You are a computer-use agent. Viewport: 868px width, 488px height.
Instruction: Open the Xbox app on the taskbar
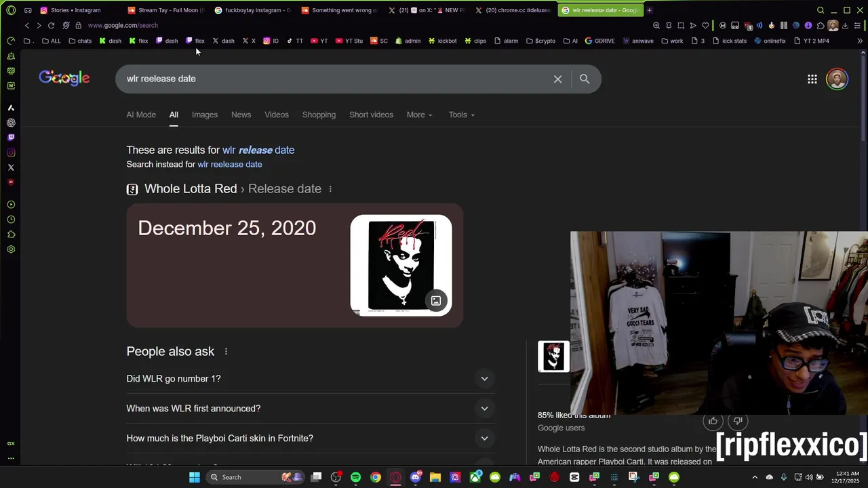tap(475, 477)
